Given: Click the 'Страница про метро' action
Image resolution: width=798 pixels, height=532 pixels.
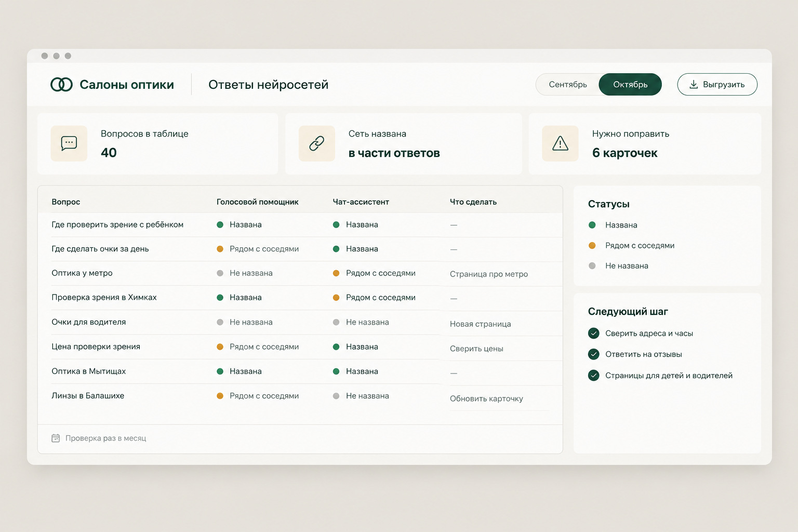Looking at the screenshot, I should pos(489,274).
